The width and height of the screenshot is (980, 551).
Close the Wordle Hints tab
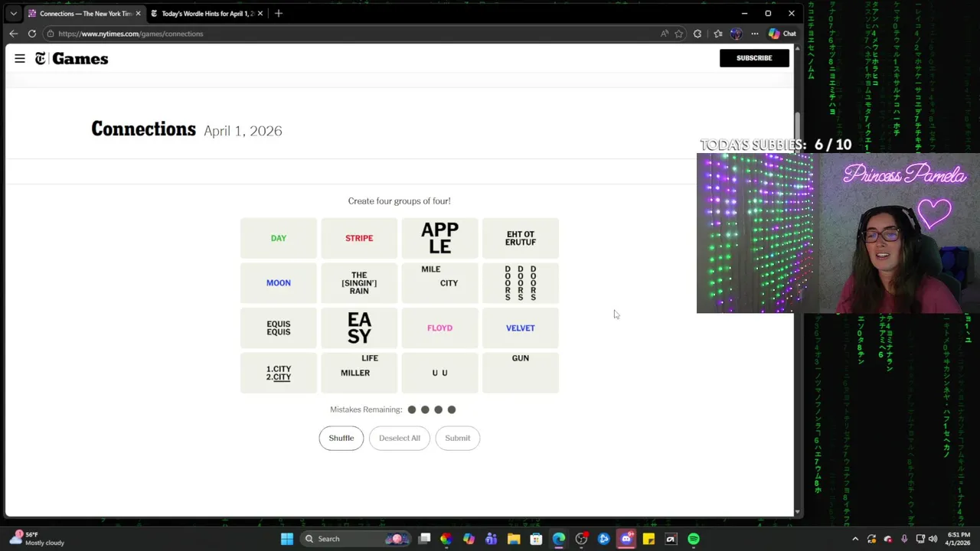pyautogui.click(x=260, y=13)
